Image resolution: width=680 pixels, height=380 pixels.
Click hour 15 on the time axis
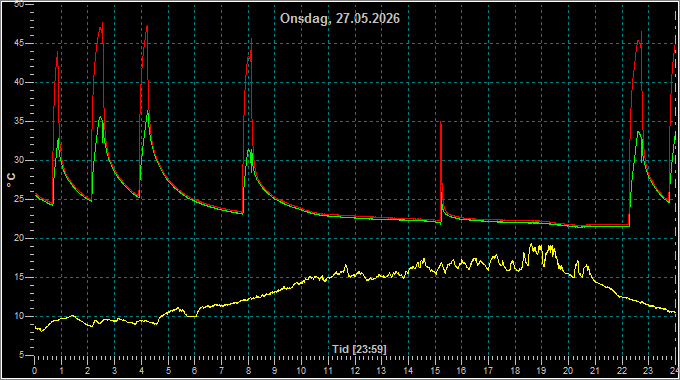(x=435, y=371)
